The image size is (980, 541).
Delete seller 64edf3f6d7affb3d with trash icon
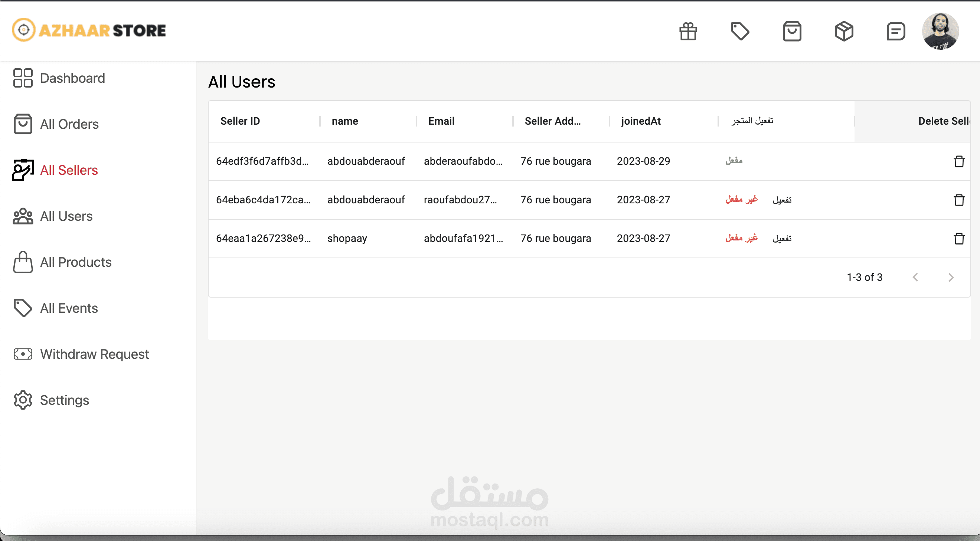tap(959, 161)
